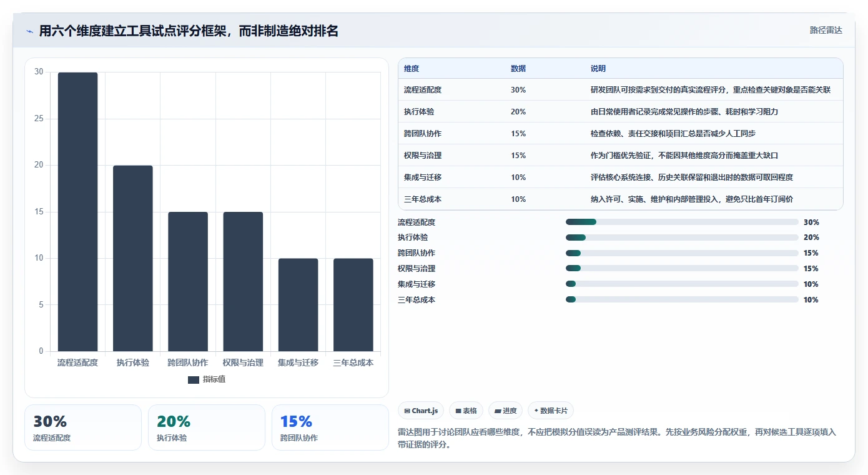
Task: Click the 数据 column header
Action: (518, 69)
